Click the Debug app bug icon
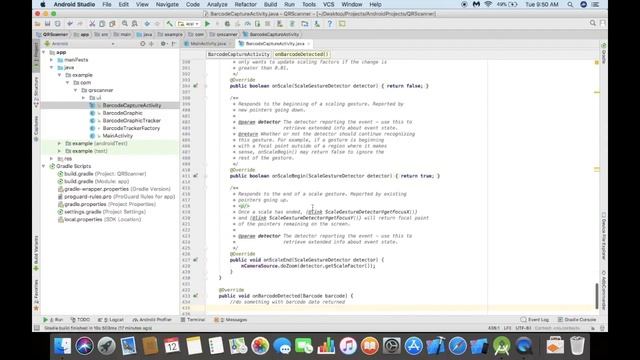 coord(227,24)
